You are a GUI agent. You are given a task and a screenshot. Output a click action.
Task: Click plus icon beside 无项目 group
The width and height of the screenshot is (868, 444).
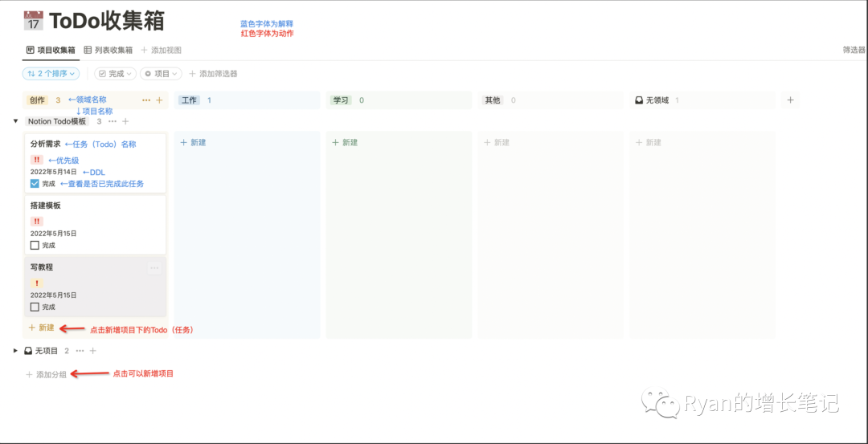click(x=93, y=351)
